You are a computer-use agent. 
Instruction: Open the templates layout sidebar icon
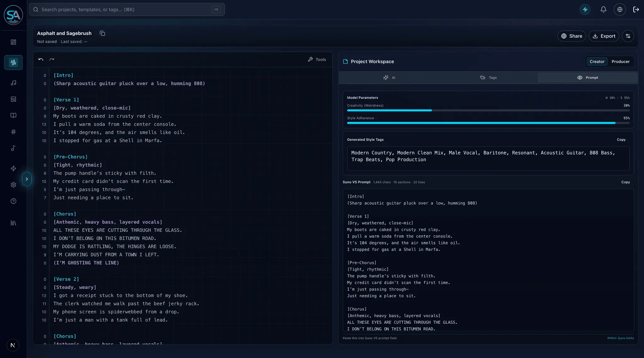click(x=13, y=99)
